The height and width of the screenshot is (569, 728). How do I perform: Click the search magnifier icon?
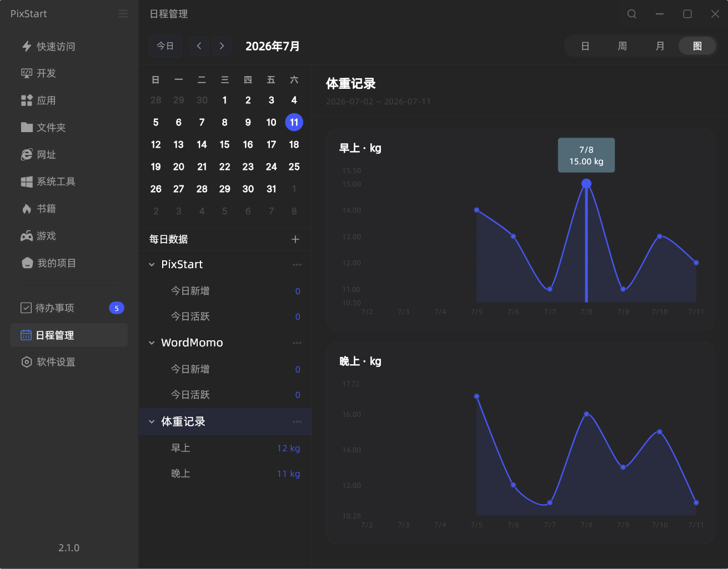(632, 14)
